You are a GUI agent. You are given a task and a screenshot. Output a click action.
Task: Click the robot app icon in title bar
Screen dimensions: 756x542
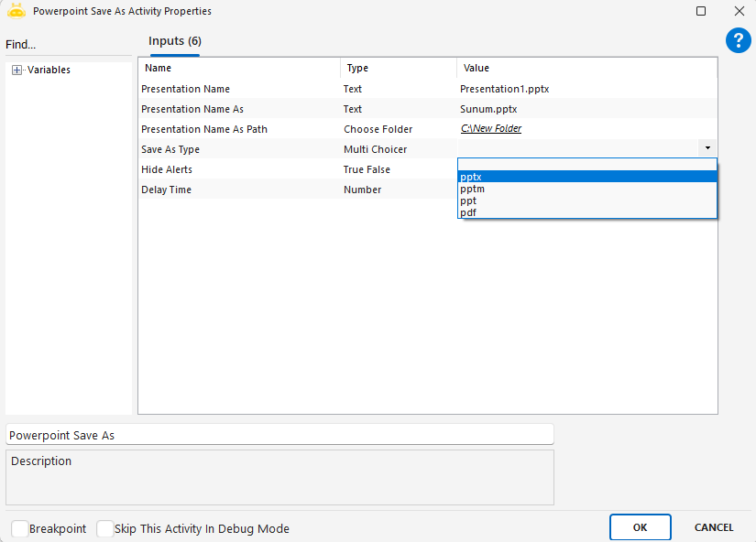(x=16, y=11)
